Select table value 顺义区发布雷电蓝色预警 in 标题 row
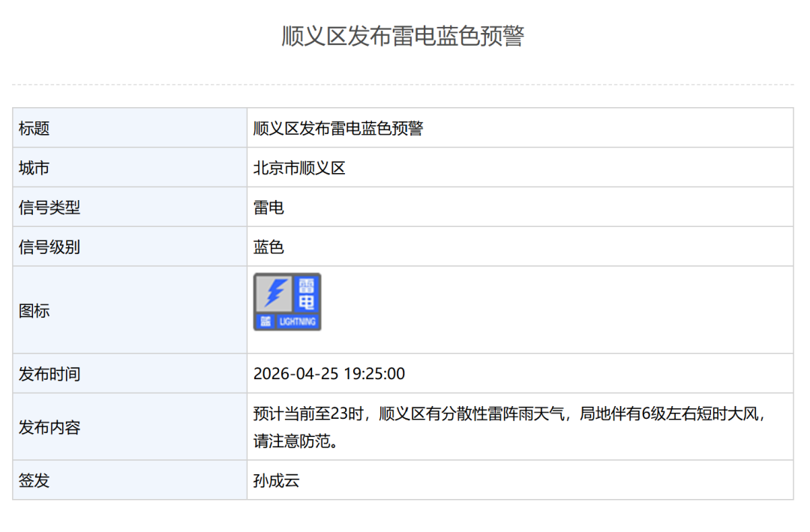810x532 pixels. (x=338, y=128)
